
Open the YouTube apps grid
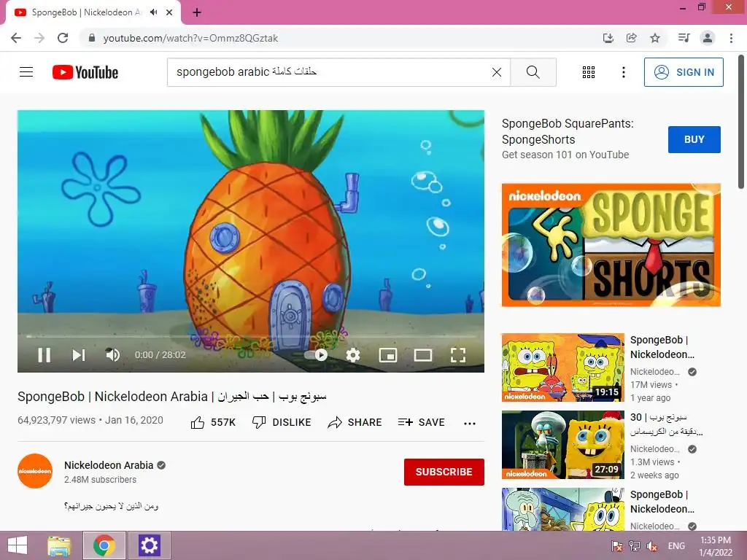pos(589,72)
